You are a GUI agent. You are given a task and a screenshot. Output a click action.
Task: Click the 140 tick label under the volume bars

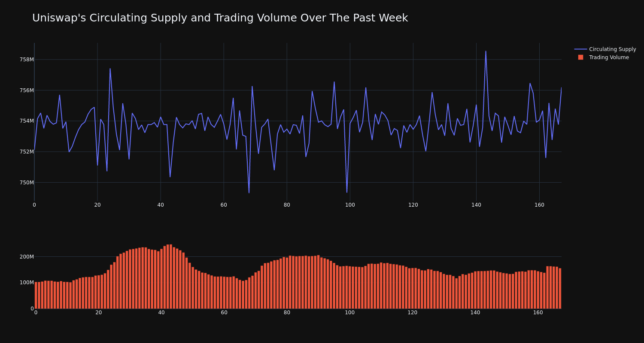[x=475, y=313]
